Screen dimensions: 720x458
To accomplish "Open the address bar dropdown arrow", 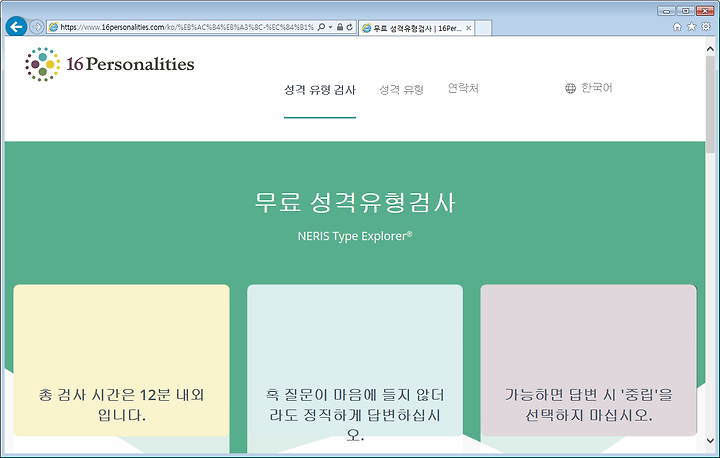I will (x=330, y=27).
